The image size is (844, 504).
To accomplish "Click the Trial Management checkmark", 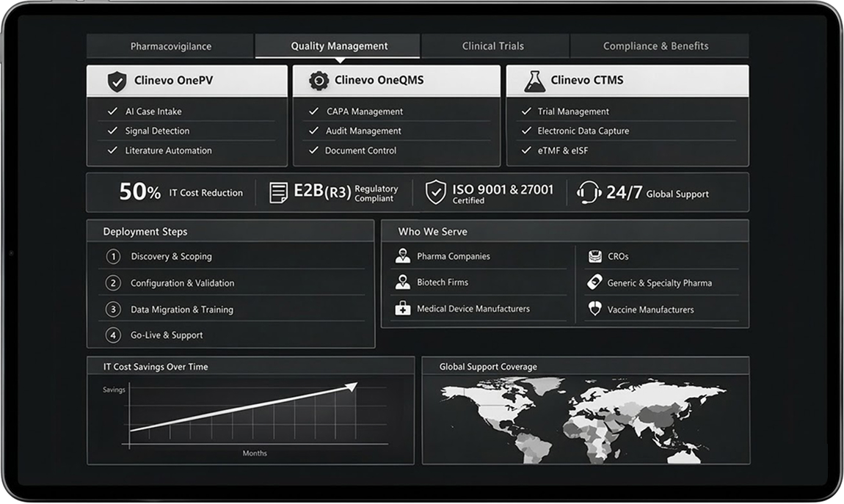I will point(526,111).
